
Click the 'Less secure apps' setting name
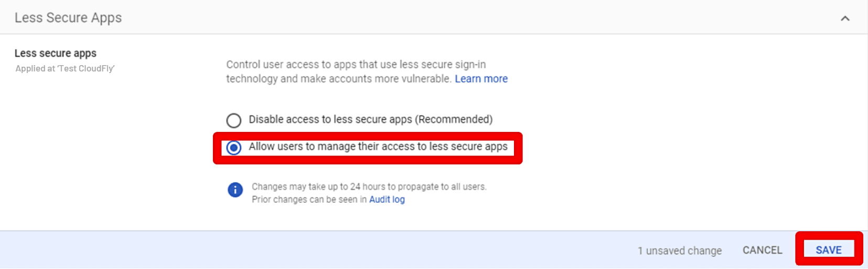(x=56, y=53)
